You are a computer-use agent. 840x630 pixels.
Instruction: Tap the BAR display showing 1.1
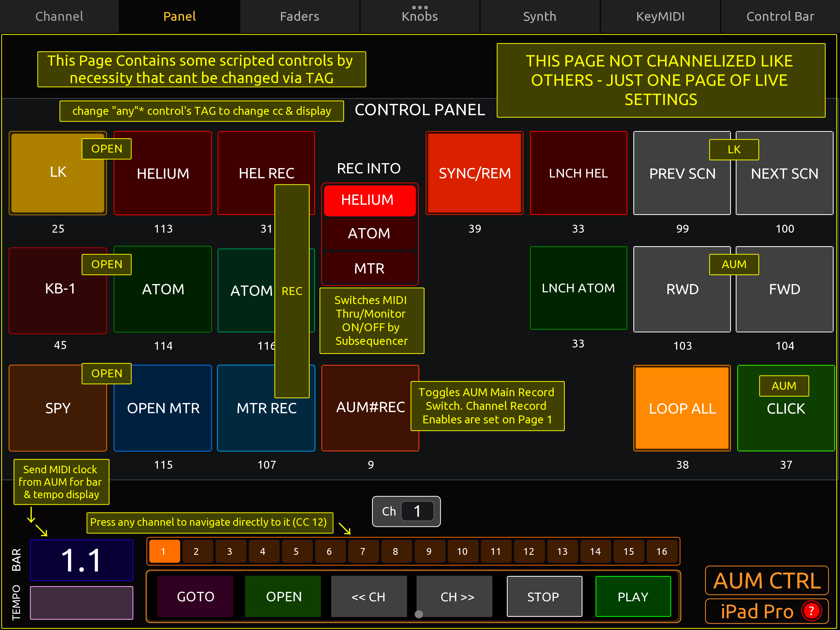pos(82,560)
